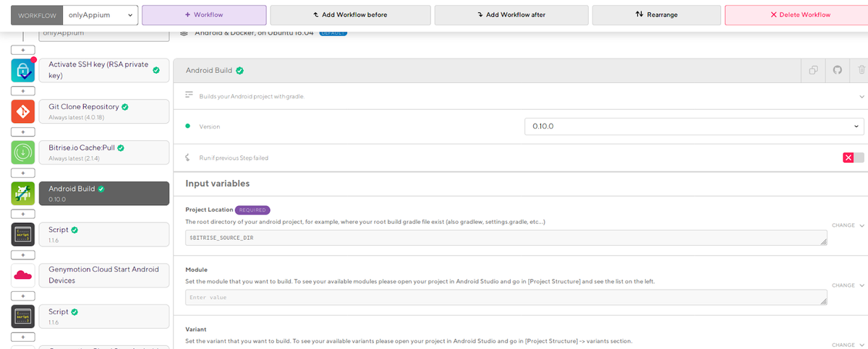Click the Rearrange button
868x349 pixels.
tap(655, 15)
